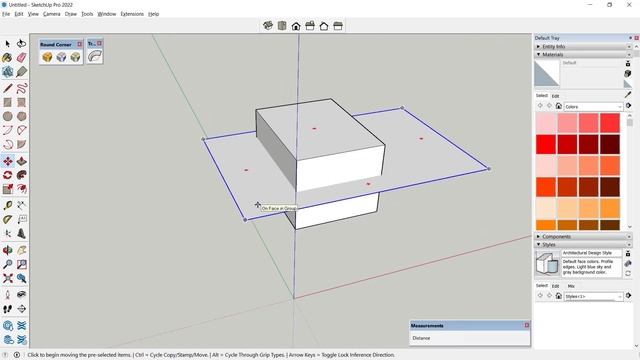The image size is (640, 360).
Task: Choose the Lasso Select tool
Action: tap(22, 44)
